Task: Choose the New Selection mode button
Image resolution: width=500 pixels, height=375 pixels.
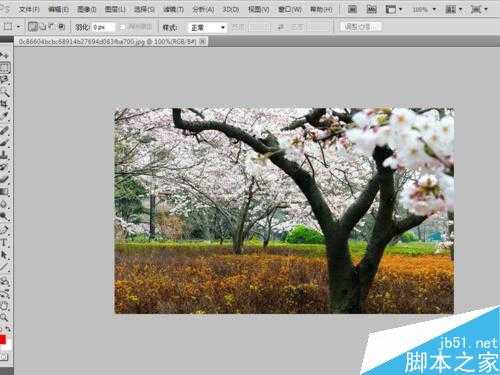Action: (32, 27)
